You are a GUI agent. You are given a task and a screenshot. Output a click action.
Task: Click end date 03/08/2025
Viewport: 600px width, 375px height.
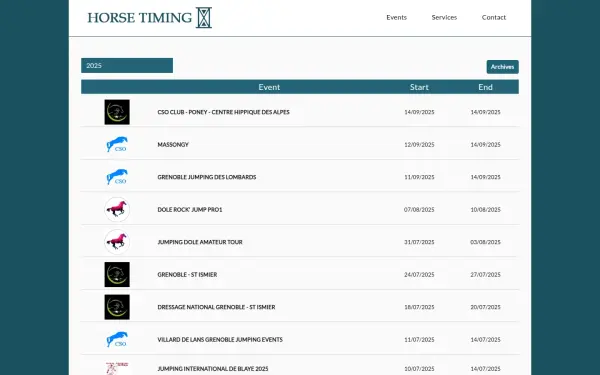tap(485, 242)
